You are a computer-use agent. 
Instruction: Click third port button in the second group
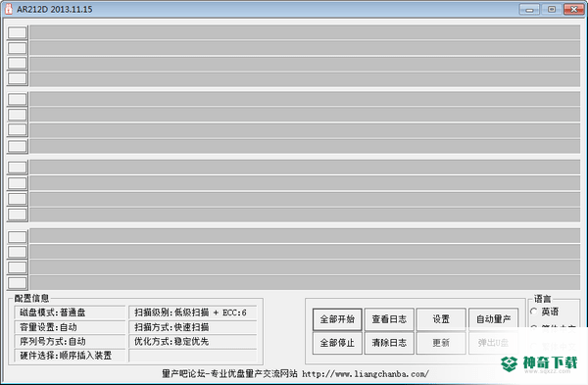click(x=18, y=130)
